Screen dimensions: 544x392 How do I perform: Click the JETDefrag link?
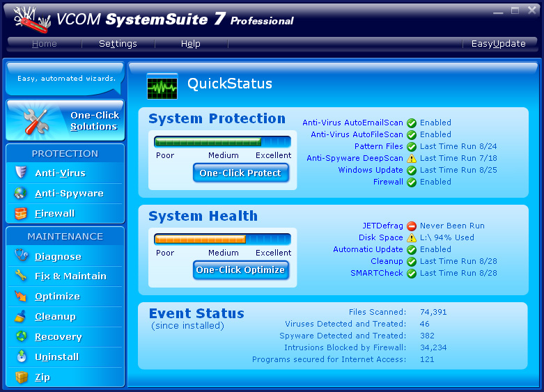click(382, 226)
